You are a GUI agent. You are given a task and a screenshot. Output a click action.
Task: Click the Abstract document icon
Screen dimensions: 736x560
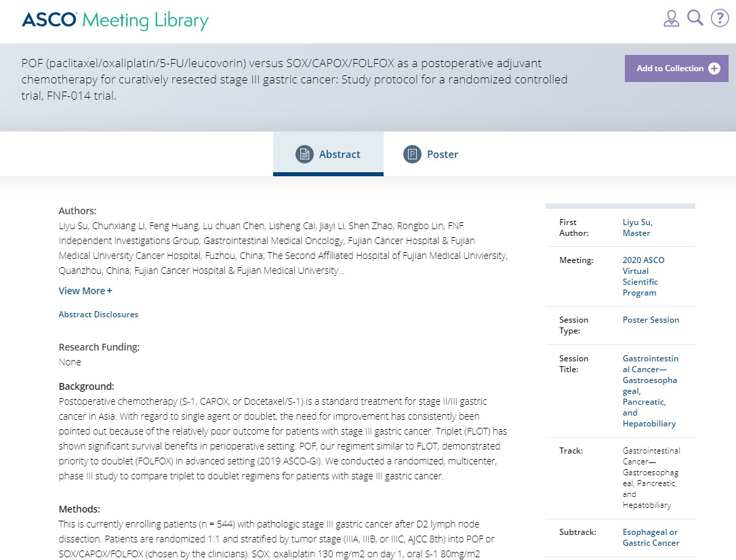pyautogui.click(x=304, y=154)
